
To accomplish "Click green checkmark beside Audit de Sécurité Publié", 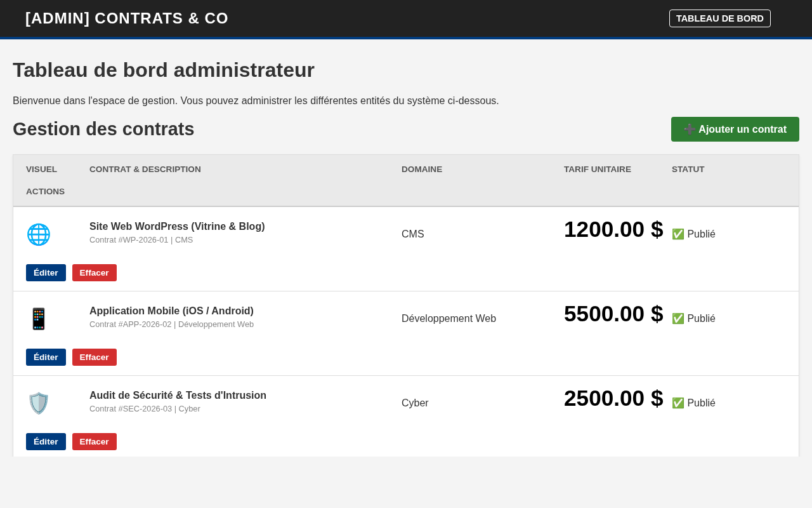I will click(678, 403).
